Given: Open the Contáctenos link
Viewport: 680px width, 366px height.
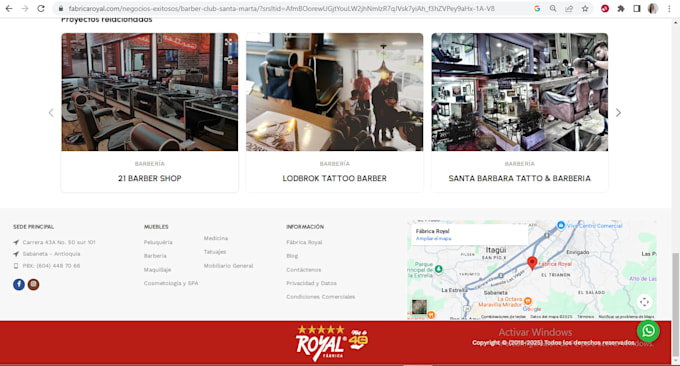Looking at the screenshot, I should [x=304, y=270].
